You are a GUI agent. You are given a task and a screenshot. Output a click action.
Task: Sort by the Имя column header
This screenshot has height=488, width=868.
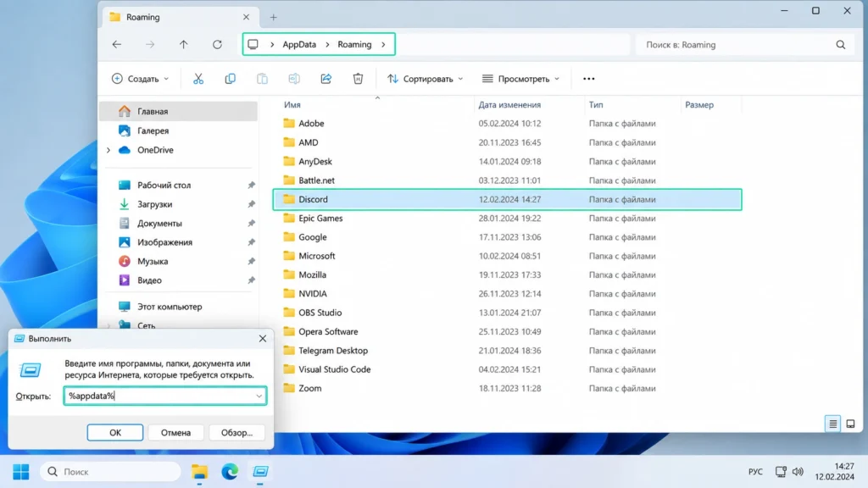click(292, 104)
